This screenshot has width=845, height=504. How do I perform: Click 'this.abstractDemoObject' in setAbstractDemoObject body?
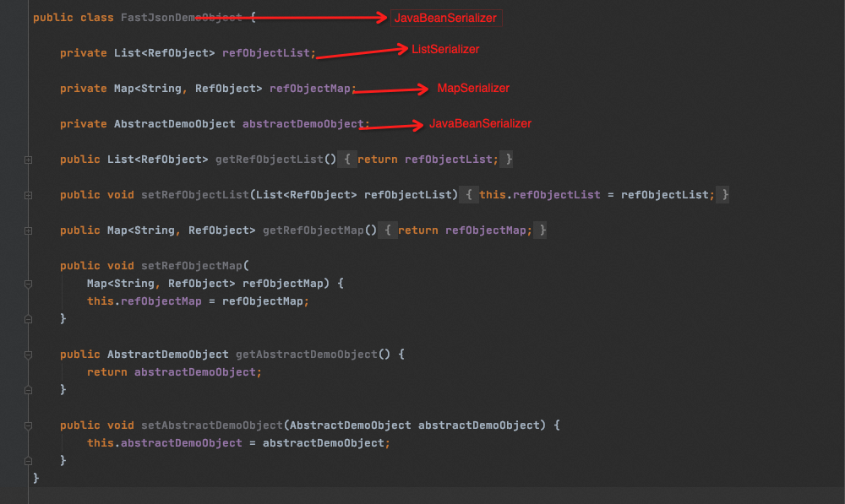point(165,443)
